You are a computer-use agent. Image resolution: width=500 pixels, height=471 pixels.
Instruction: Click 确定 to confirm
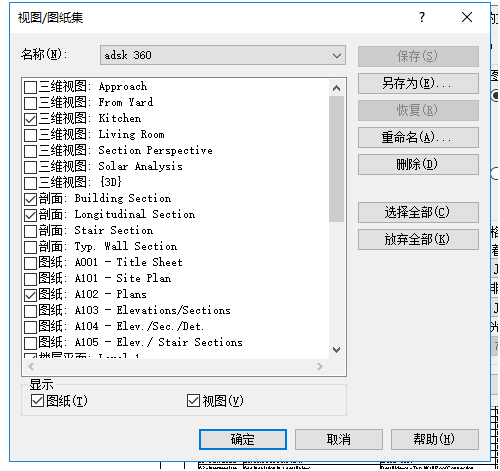pyautogui.click(x=243, y=439)
